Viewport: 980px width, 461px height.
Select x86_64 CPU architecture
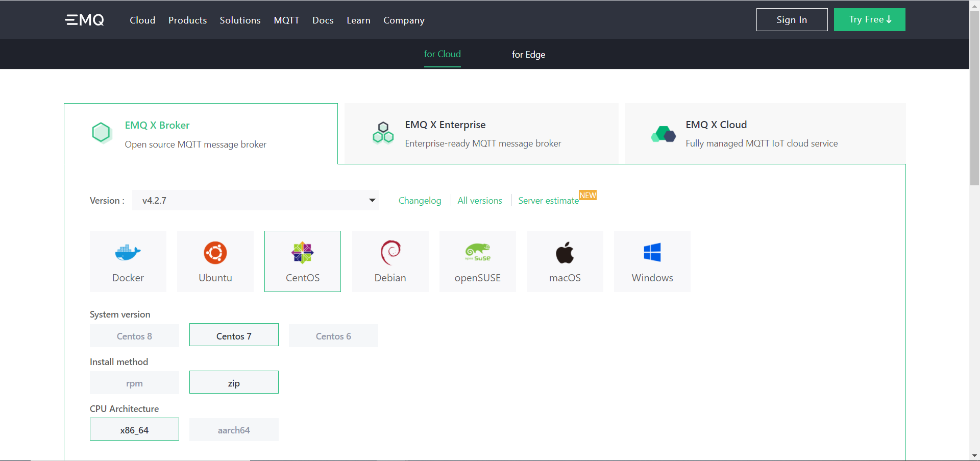tap(134, 429)
